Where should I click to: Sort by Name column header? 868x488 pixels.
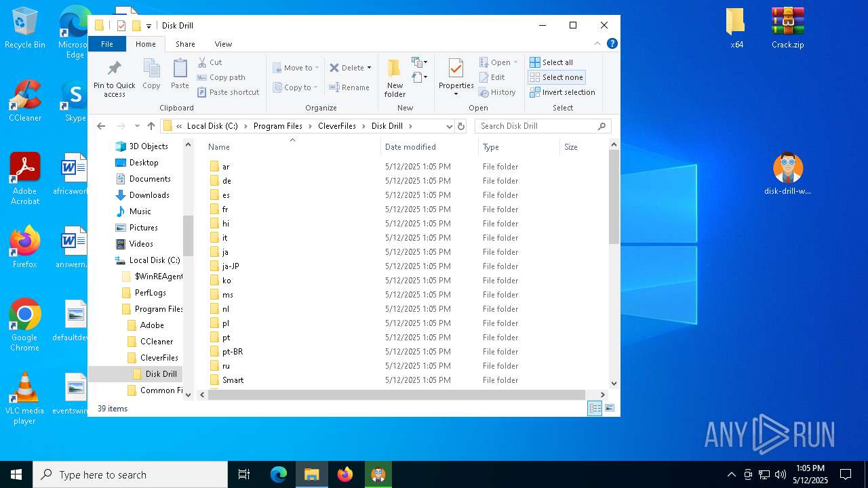(x=292, y=147)
